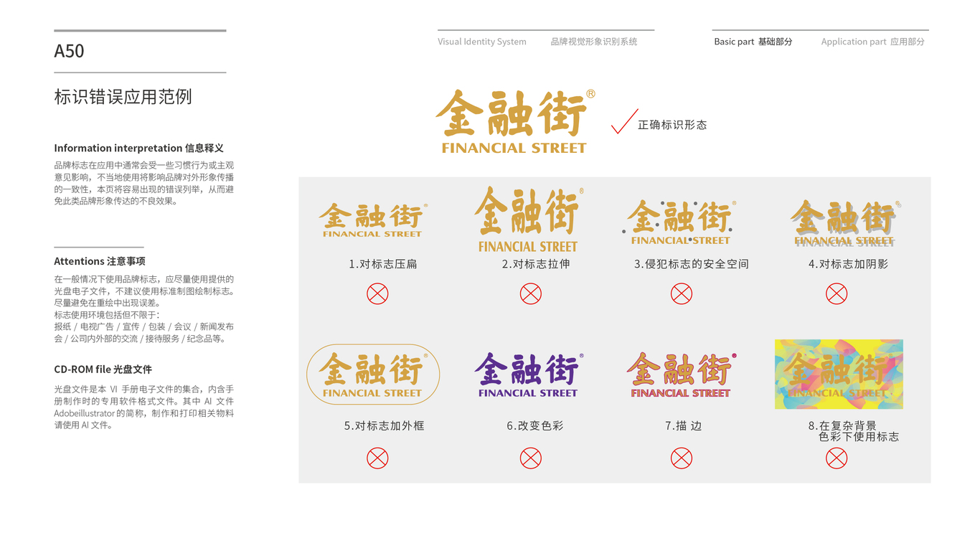
Task: Click the red cross icon under 7.描边
Action: (x=682, y=458)
